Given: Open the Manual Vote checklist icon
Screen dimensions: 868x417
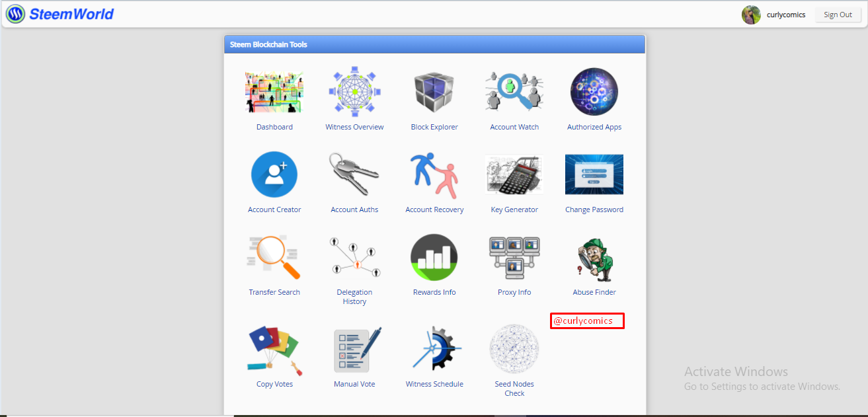Looking at the screenshot, I should tap(357, 350).
